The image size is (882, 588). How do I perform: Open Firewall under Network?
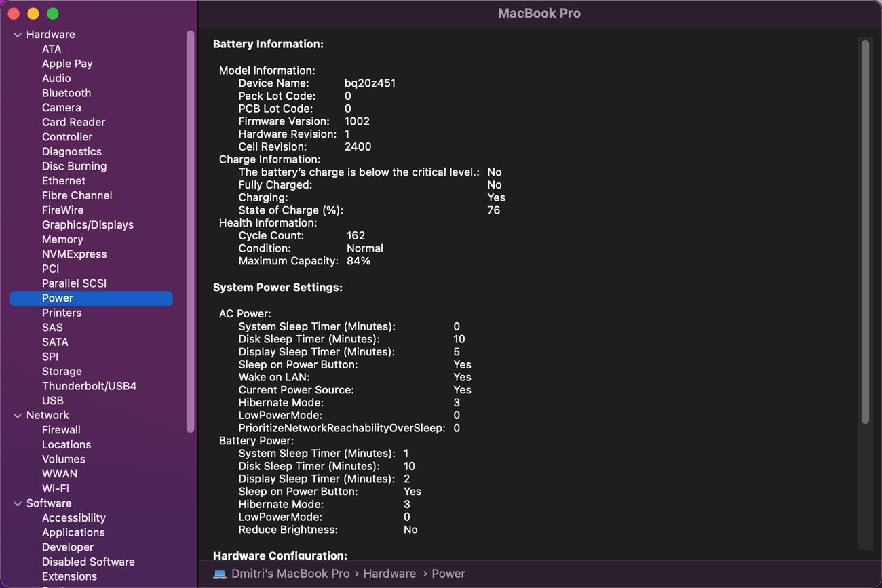click(x=61, y=430)
